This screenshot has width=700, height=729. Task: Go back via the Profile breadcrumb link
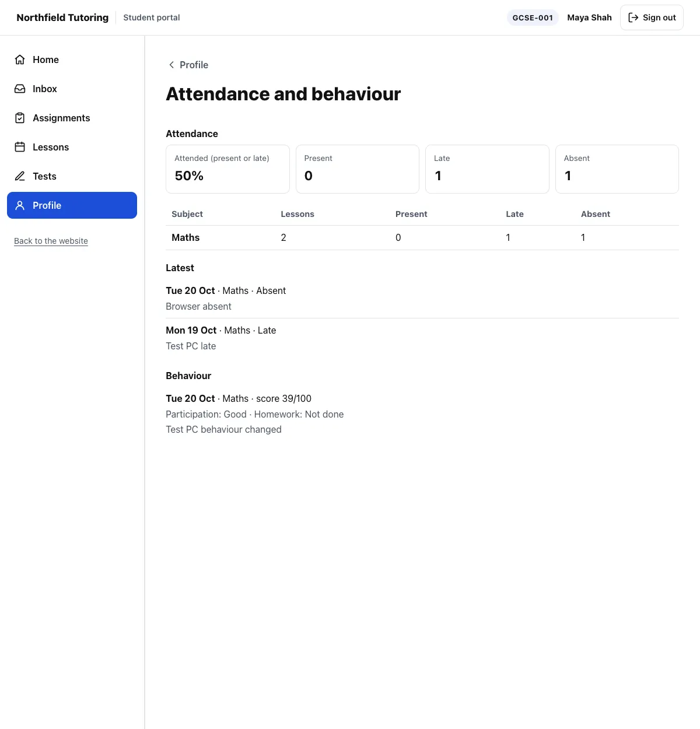(188, 65)
